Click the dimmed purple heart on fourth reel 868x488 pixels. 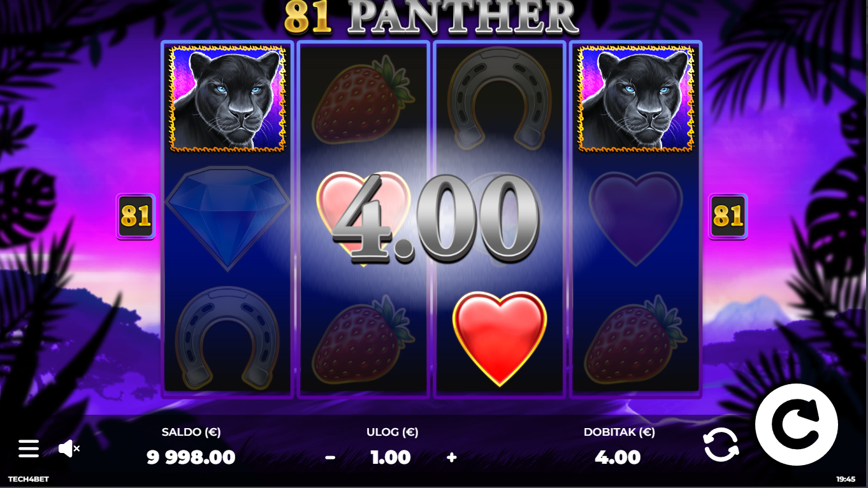click(635, 218)
